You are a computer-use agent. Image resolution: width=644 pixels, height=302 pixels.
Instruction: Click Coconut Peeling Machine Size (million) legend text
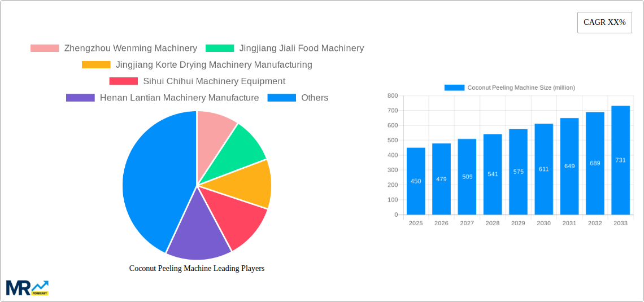click(x=521, y=87)
